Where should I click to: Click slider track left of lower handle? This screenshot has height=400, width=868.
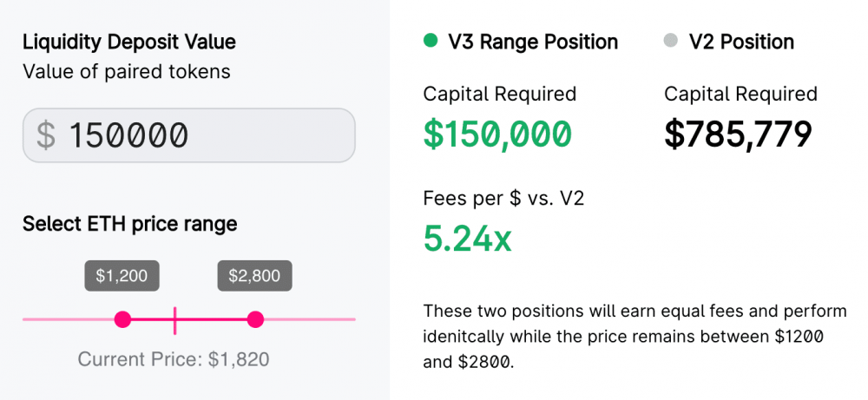tap(69, 319)
